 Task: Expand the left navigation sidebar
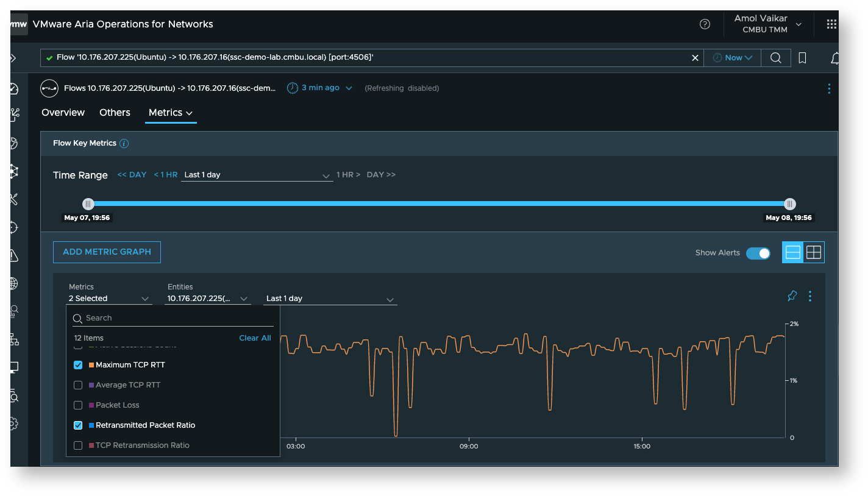point(13,58)
